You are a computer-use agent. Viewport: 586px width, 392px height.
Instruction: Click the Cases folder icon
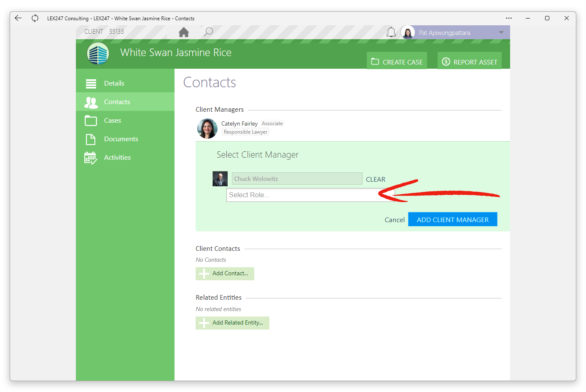(91, 121)
